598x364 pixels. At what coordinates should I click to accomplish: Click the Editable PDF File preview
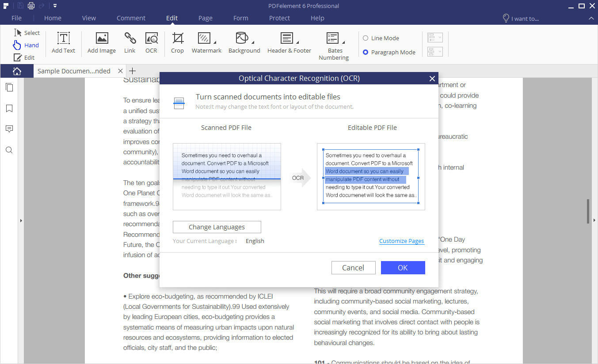pos(371,177)
